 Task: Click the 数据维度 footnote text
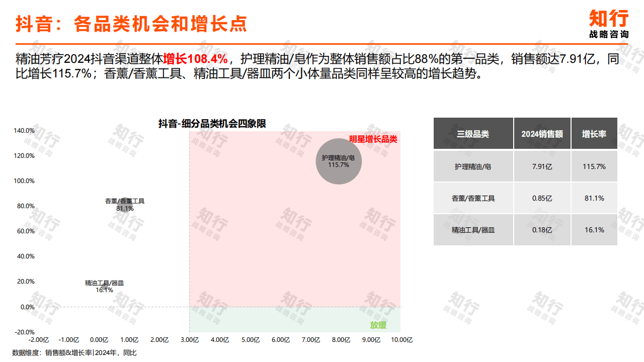(74, 353)
